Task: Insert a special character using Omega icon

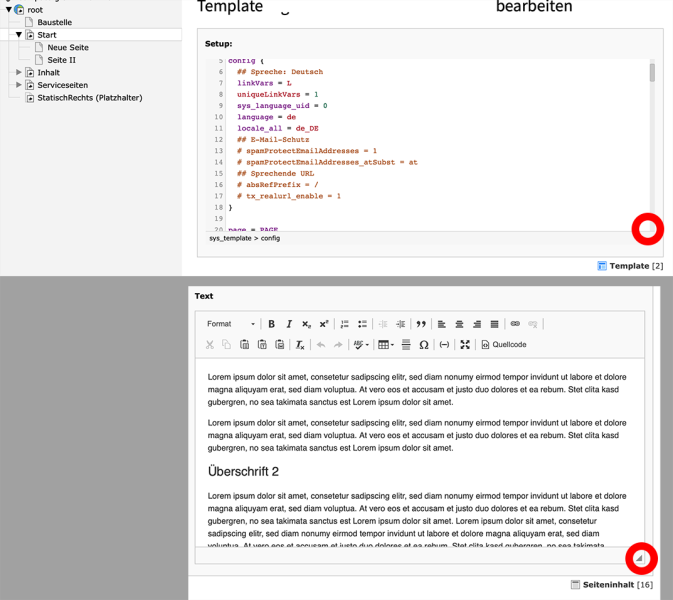Action: (424, 345)
